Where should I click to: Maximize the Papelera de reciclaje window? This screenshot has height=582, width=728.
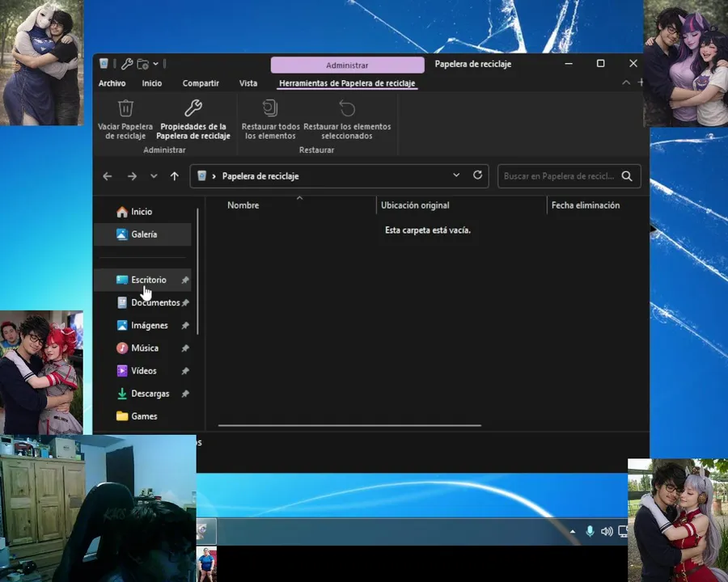[x=600, y=64]
